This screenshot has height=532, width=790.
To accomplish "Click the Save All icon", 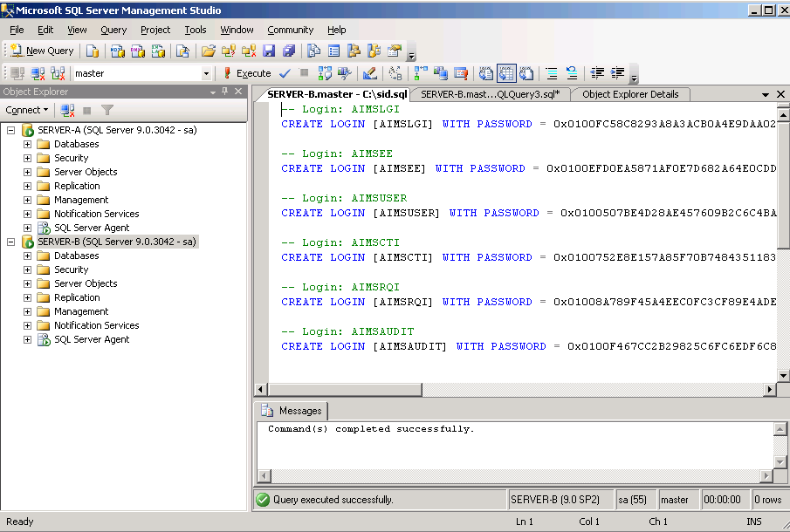I will tap(288, 51).
